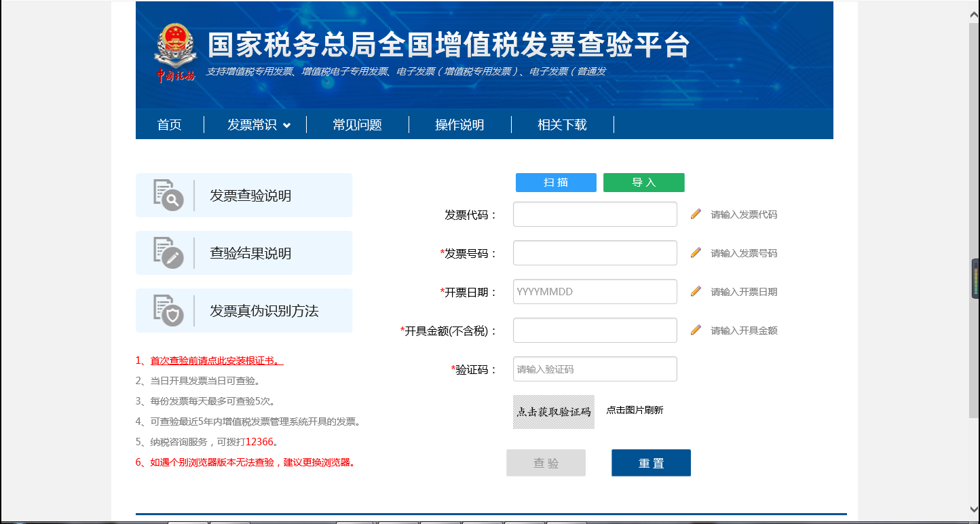980x524 pixels.
Task: Expand the 发票常识 dropdown arrow
Action: coord(286,126)
